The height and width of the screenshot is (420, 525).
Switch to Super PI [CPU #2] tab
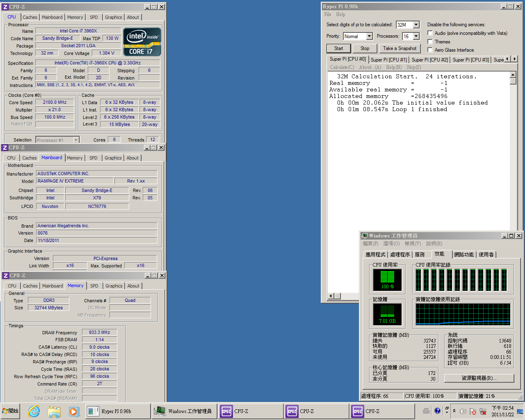(x=430, y=60)
